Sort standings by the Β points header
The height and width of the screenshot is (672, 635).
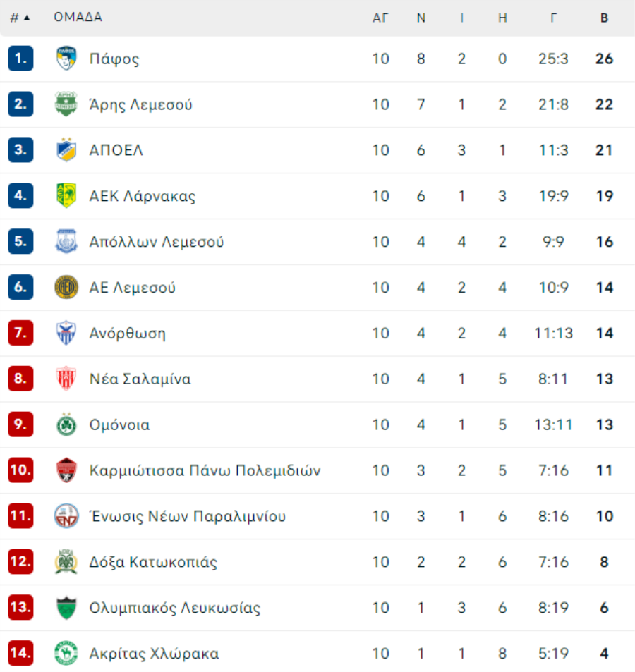(x=604, y=18)
